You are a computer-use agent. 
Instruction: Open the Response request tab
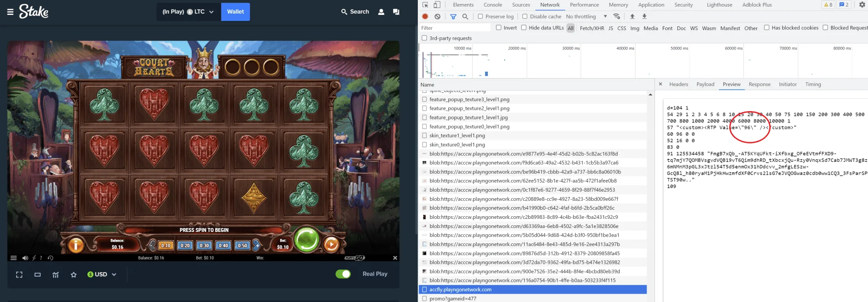[x=759, y=84]
